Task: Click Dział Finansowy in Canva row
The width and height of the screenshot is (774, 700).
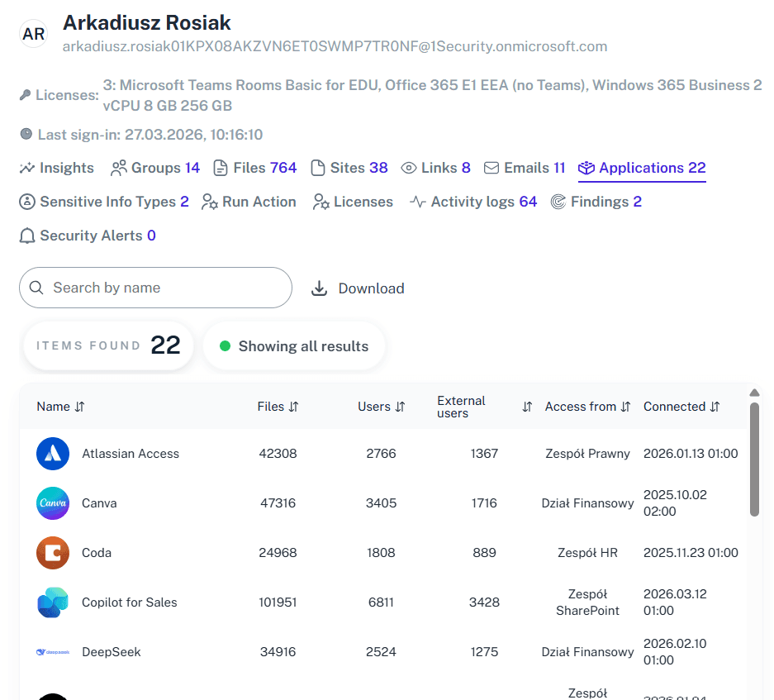Action: pos(587,503)
